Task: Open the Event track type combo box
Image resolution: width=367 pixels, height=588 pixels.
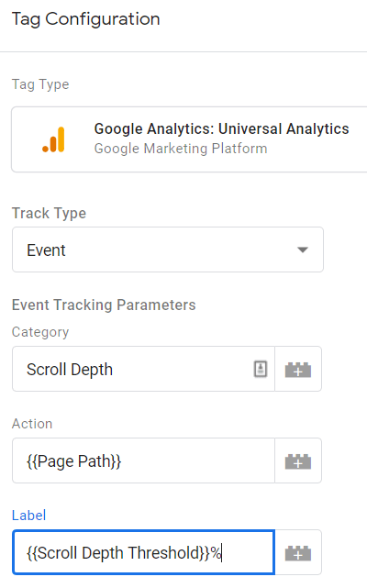Action: (168, 250)
